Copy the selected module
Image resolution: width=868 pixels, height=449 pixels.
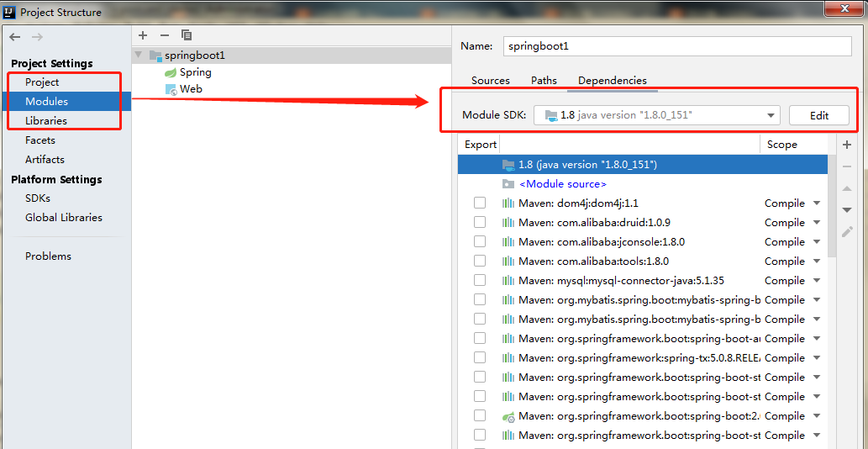(x=187, y=35)
